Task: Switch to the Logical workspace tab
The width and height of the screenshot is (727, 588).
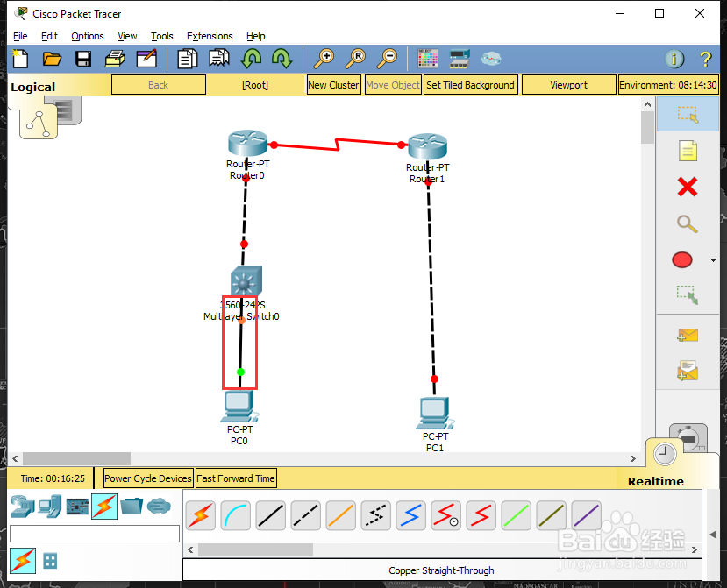Action: [x=39, y=123]
